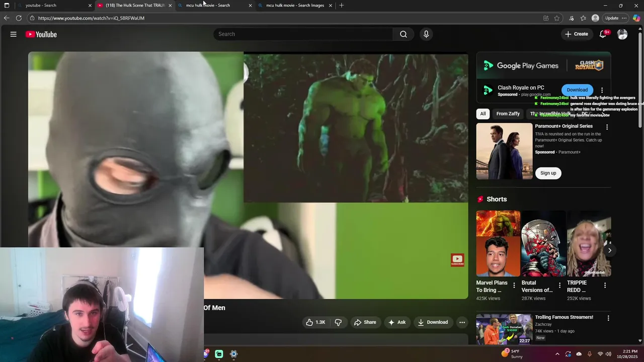Screen dimensions: 644x362
Task: Open the Wi-Fi network tray icon
Action: [600, 354]
